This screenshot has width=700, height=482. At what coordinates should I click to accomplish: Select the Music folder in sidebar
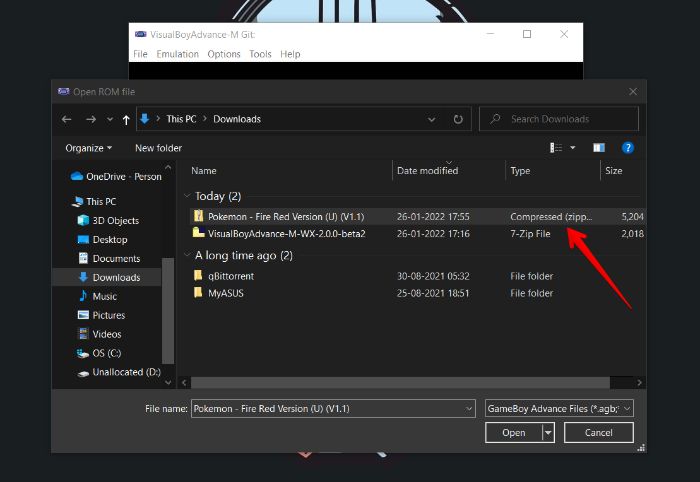point(104,296)
